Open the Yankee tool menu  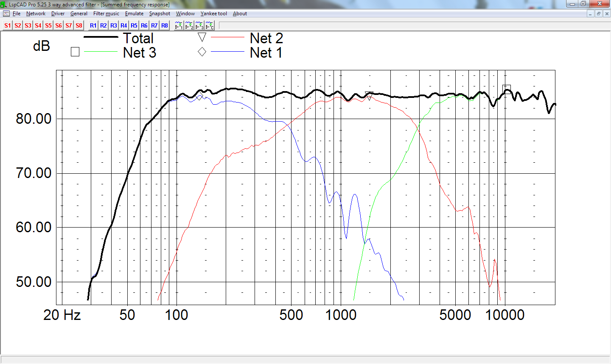tap(214, 14)
